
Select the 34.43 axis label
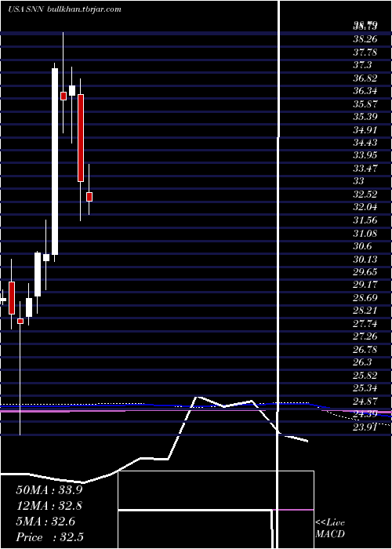365,143
